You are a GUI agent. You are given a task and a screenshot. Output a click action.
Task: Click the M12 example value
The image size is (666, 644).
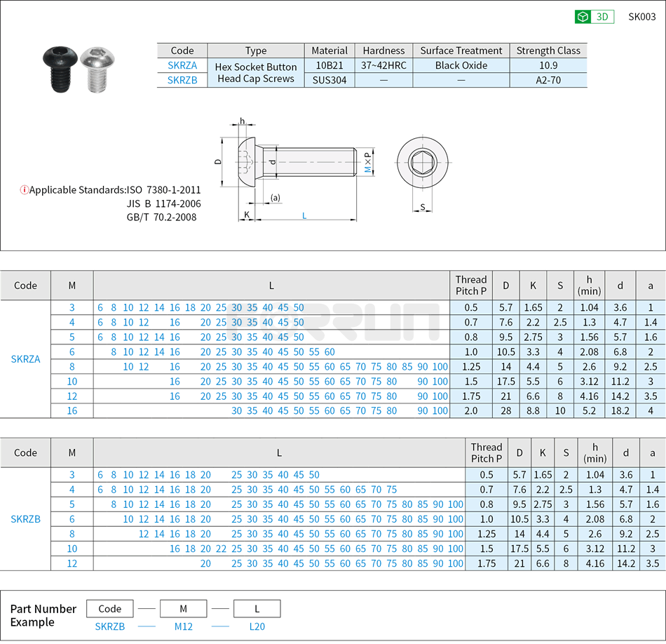(x=183, y=626)
